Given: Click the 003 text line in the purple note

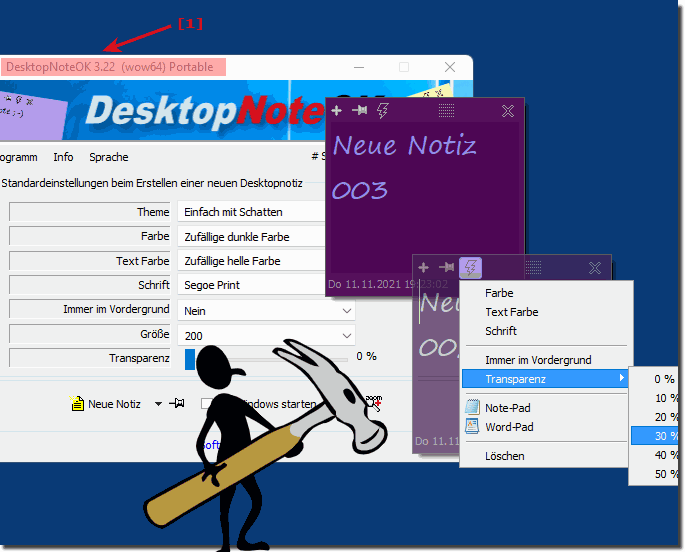Looking at the screenshot, I should (x=360, y=190).
